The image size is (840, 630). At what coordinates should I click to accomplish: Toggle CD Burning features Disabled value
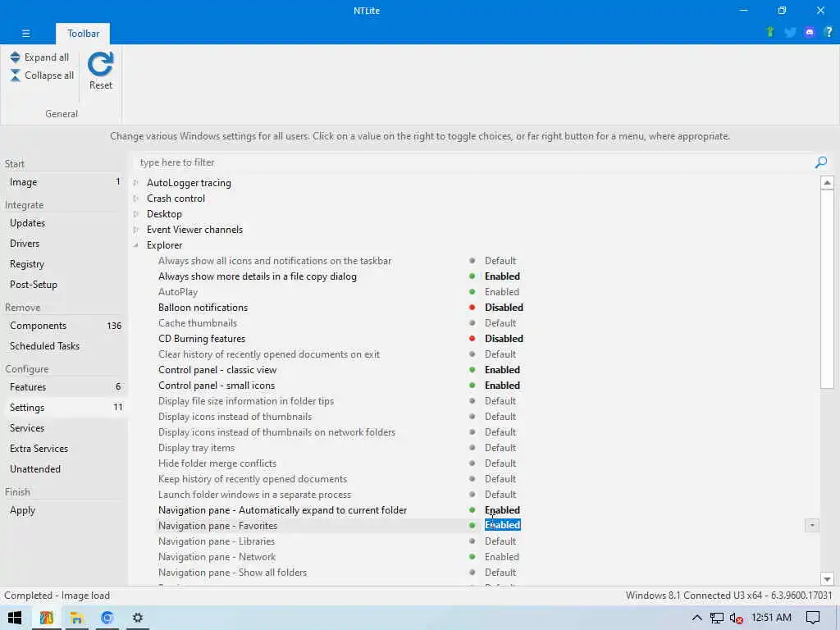(x=504, y=339)
